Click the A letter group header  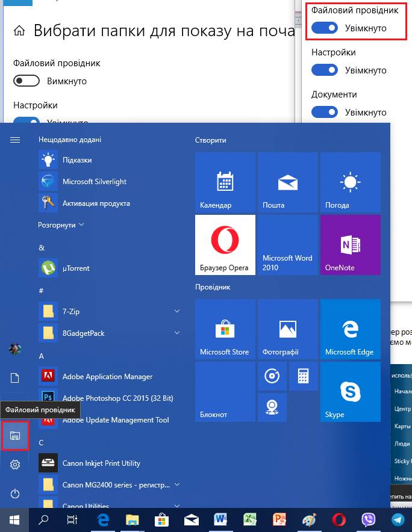[42, 356]
